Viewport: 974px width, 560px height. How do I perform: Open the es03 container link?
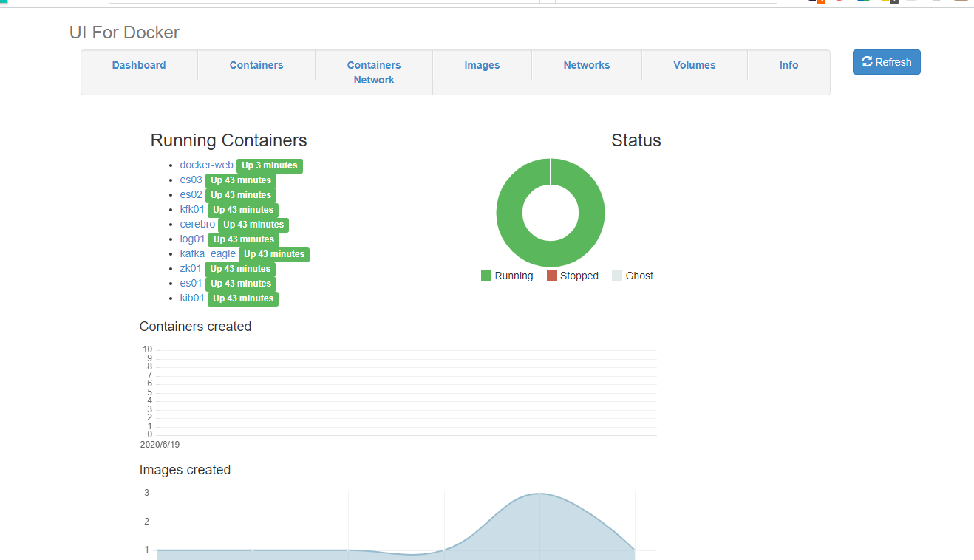click(x=191, y=180)
